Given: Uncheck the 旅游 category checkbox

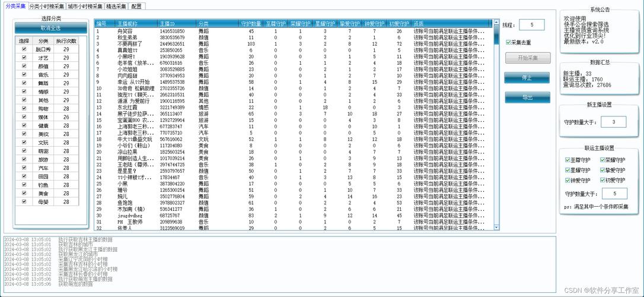Looking at the screenshot, I should tap(24, 159).
